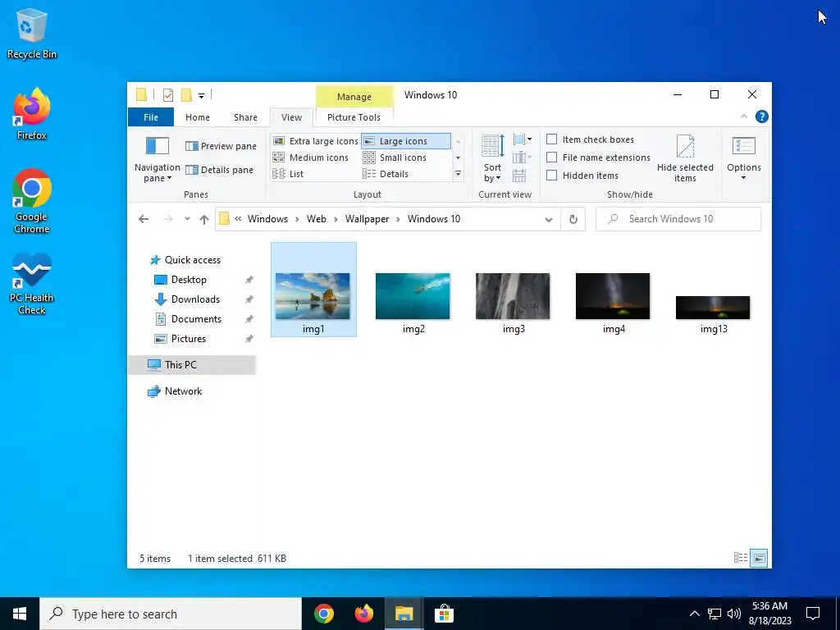Choose Small icons layout
The image size is (840, 630).
click(x=395, y=157)
